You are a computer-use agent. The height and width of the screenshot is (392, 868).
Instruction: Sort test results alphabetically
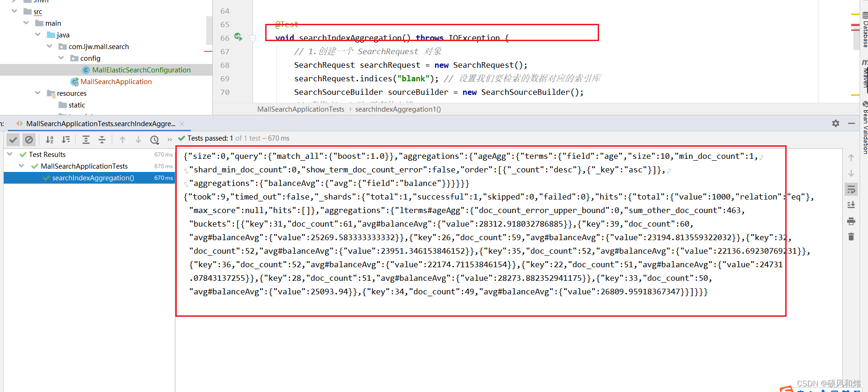click(x=50, y=139)
